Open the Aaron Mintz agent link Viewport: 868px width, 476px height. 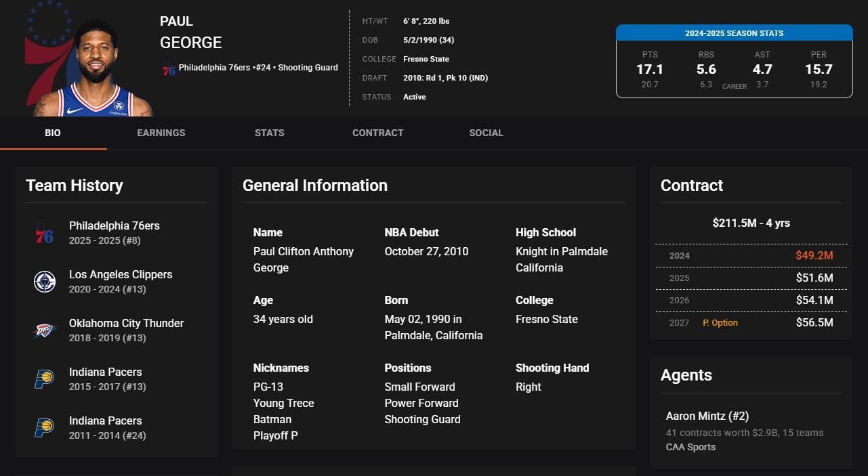pos(707,416)
